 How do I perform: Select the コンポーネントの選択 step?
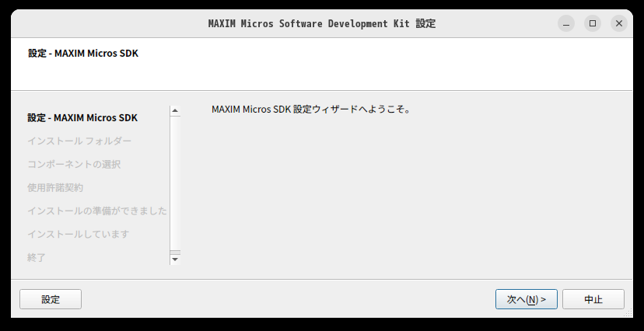pyautogui.click(x=74, y=165)
